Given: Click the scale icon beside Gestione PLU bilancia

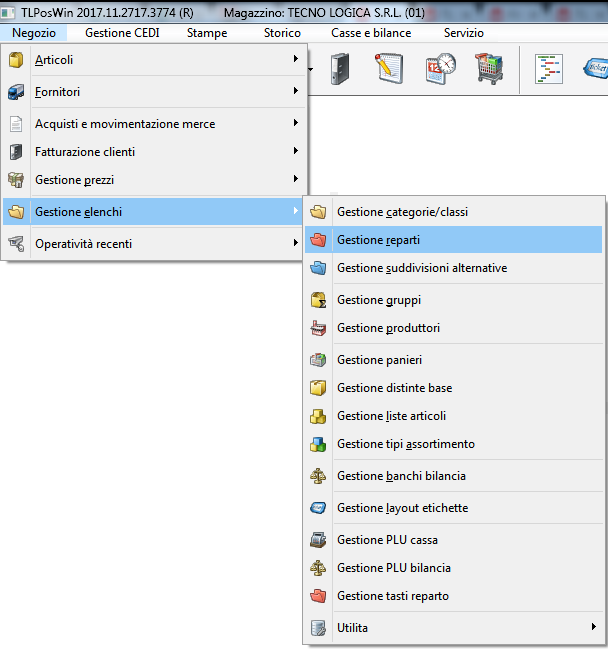Looking at the screenshot, I should [x=319, y=568].
